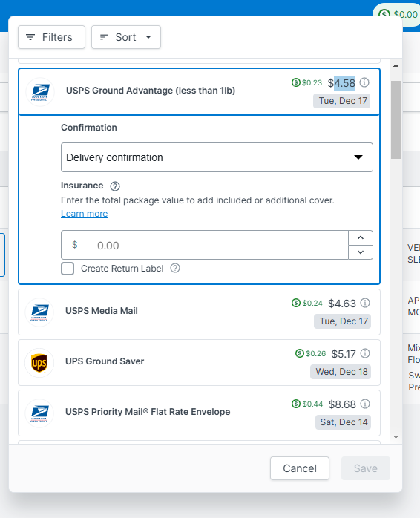Click the $8.68 price
The width and height of the screenshot is (420, 518).
click(342, 404)
